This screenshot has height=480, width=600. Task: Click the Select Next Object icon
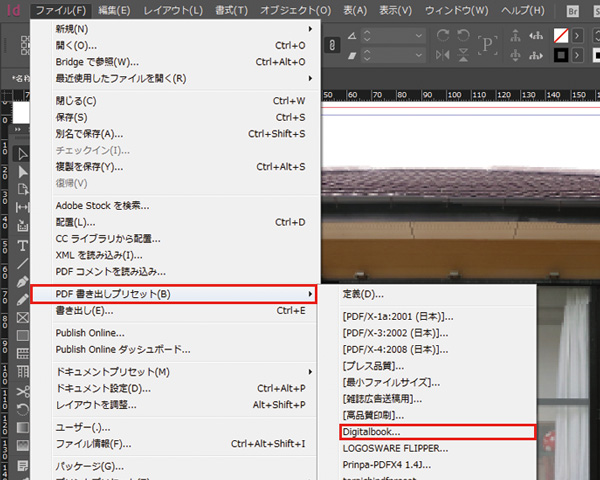pyautogui.click(x=536, y=56)
